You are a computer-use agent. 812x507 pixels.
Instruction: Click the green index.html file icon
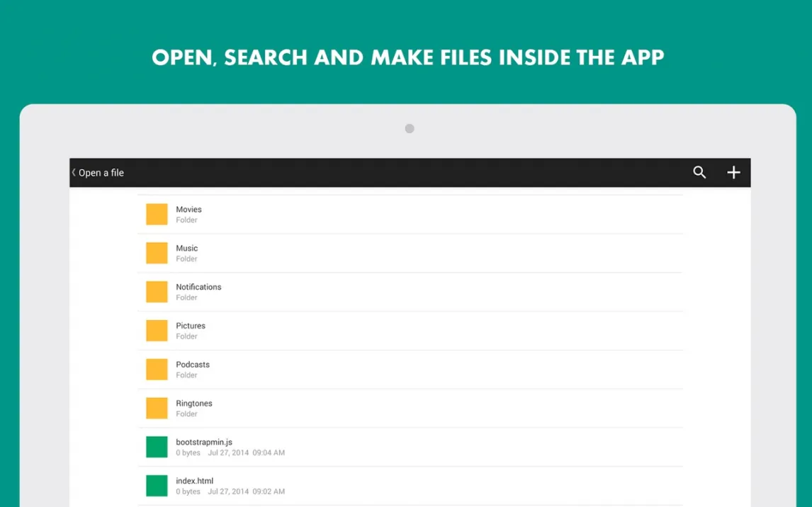pyautogui.click(x=157, y=486)
